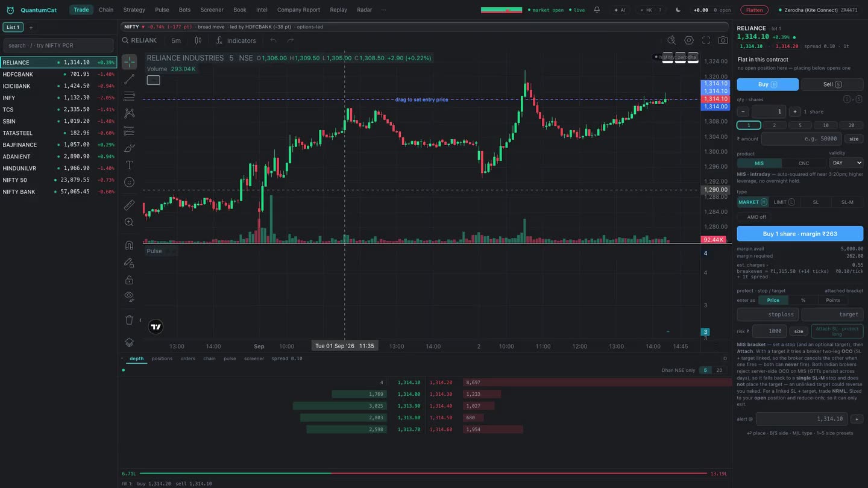Click Attach SL protect long button
Viewport: 868px width, 488px height.
pos(837,331)
